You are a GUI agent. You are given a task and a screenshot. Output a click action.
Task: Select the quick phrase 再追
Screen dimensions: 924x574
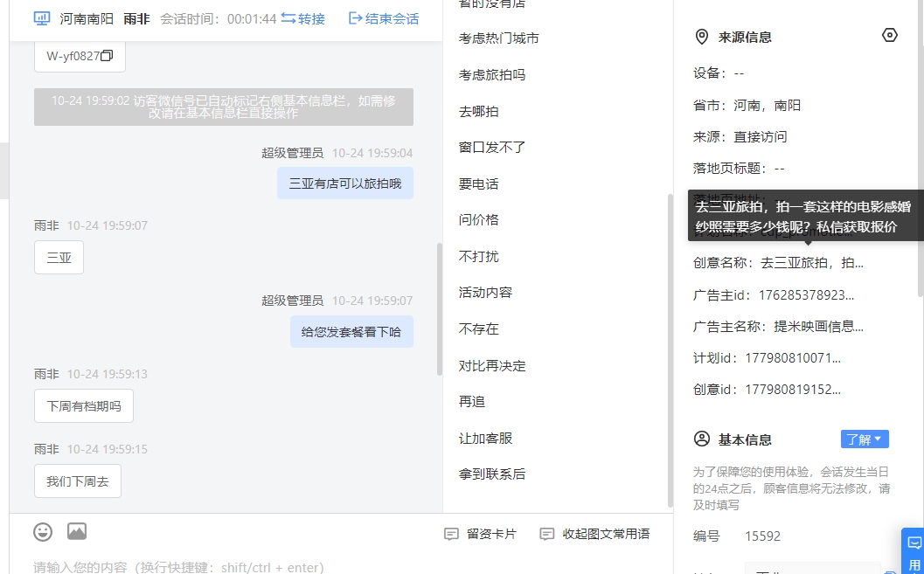(x=472, y=402)
